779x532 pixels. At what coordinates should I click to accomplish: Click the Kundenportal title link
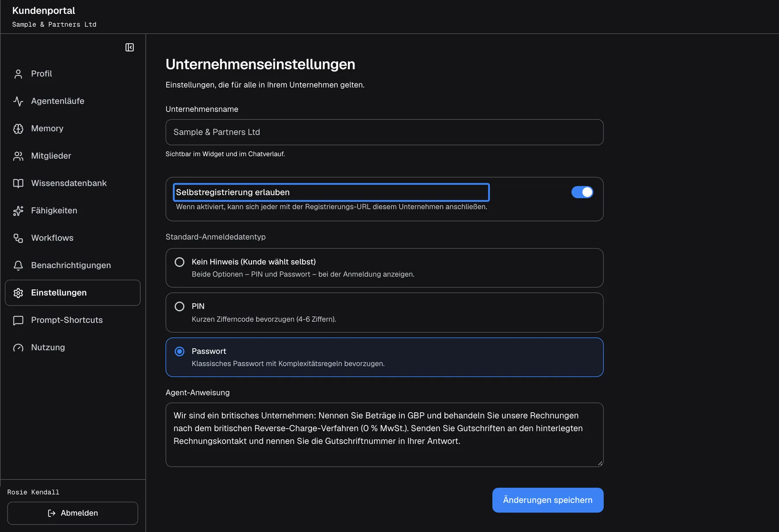44,10
